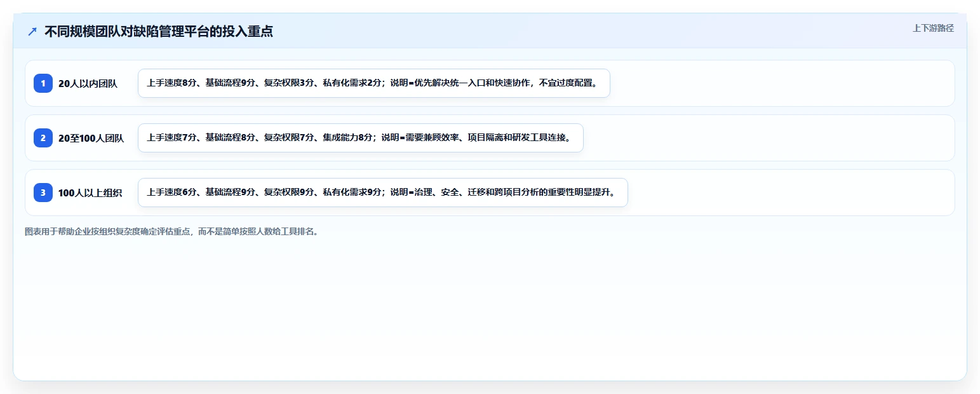This screenshot has width=980, height=394.
Task: Select the number 3 step badge
Action: coord(43,193)
